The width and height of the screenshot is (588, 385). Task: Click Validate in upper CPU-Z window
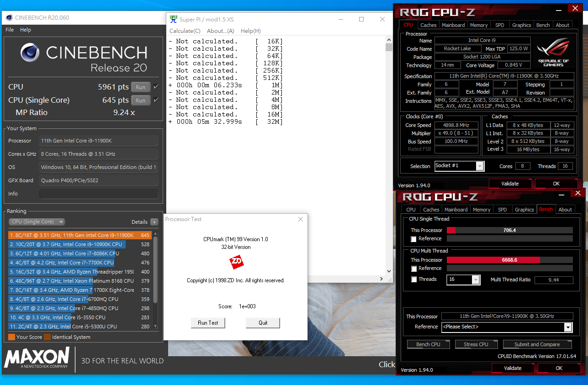point(510,184)
